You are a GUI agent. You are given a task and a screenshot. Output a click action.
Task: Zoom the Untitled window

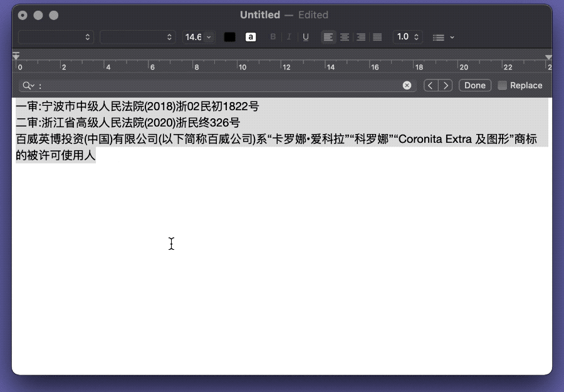pos(54,16)
